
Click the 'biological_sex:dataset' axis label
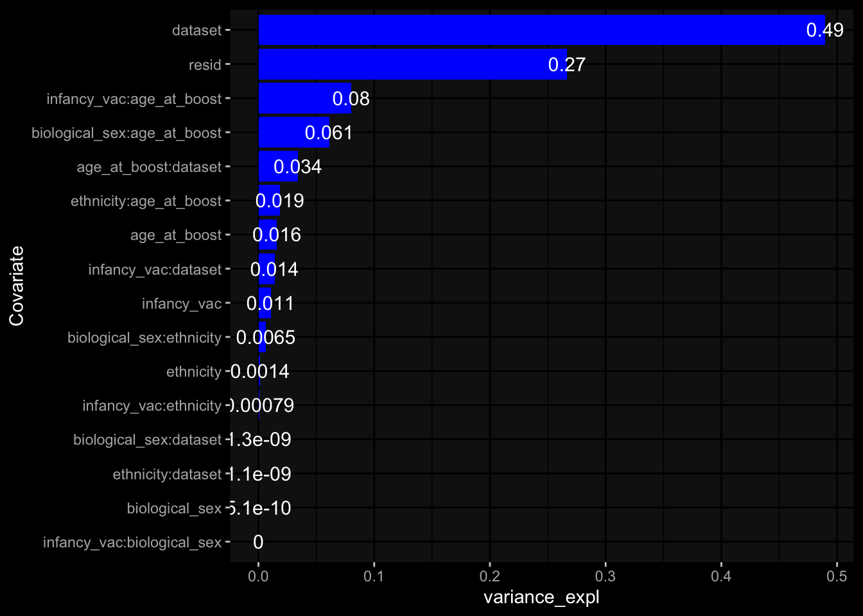click(x=147, y=440)
